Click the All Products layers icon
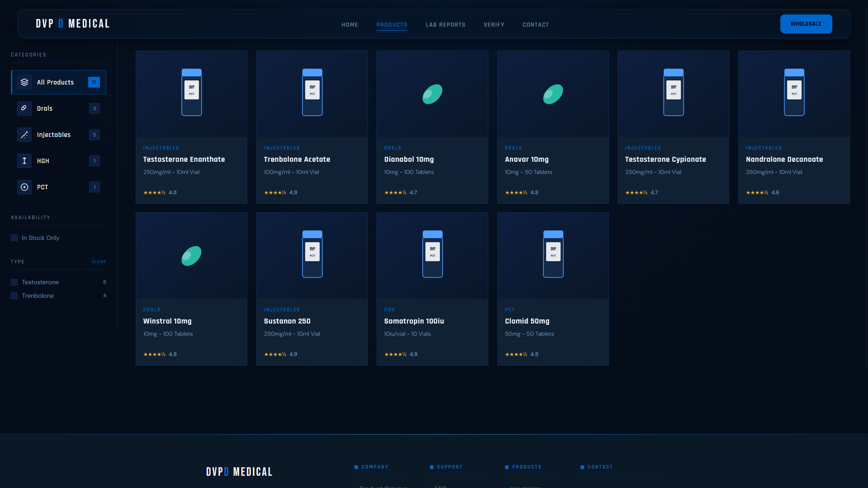The height and width of the screenshot is (488, 868). (24, 82)
